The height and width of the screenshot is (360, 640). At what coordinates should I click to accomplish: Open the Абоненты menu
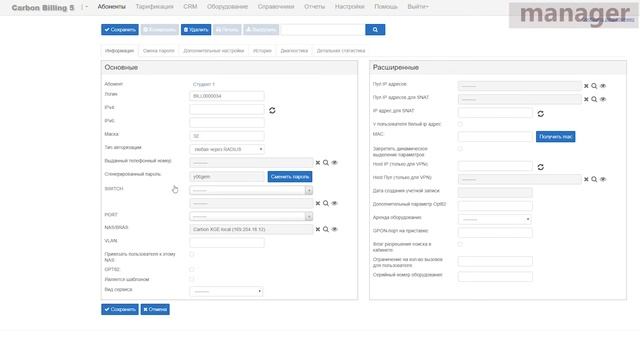(x=111, y=7)
